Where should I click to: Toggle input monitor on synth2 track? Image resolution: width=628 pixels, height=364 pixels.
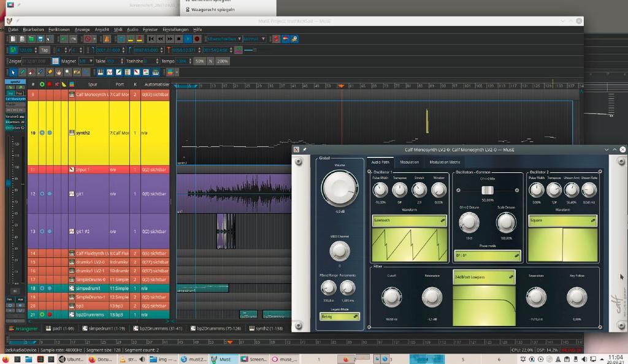[x=42, y=132]
